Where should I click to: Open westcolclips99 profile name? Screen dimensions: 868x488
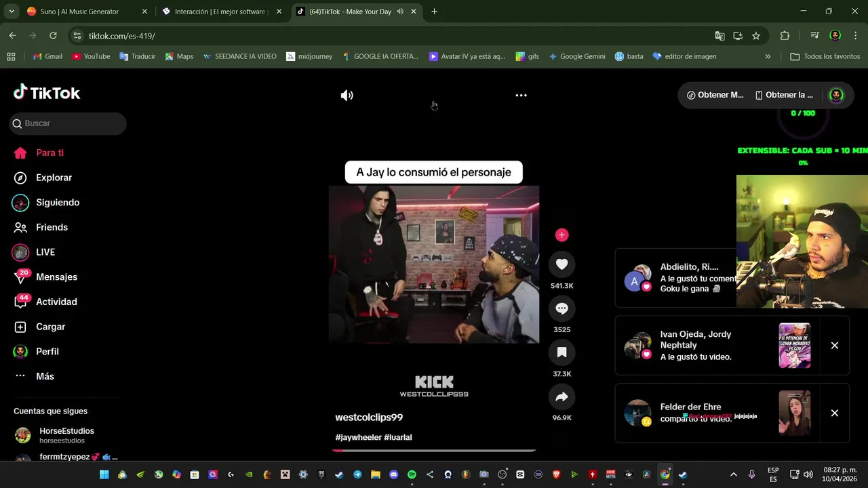(369, 418)
